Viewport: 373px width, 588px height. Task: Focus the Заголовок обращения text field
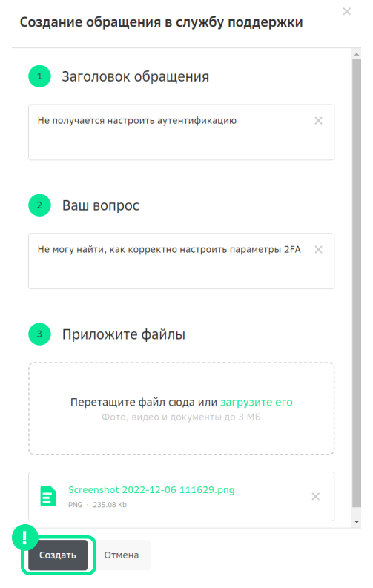click(182, 133)
